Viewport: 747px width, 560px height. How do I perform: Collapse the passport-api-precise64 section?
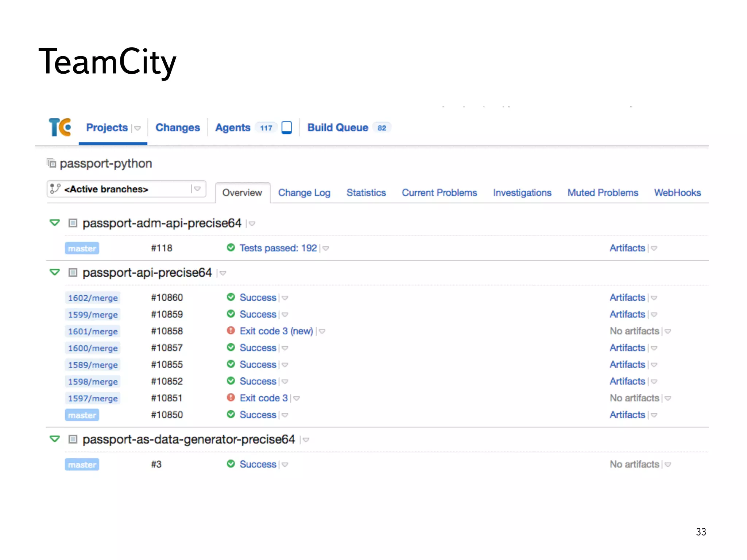point(55,272)
